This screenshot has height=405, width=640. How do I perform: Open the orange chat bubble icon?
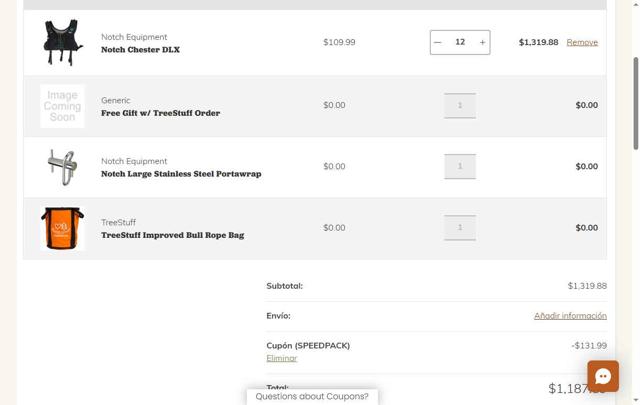(x=603, y=376)
